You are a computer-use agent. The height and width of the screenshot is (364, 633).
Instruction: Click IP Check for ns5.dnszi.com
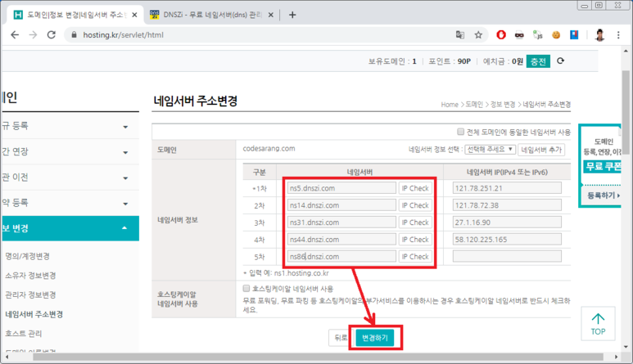(x=415, y=188)
